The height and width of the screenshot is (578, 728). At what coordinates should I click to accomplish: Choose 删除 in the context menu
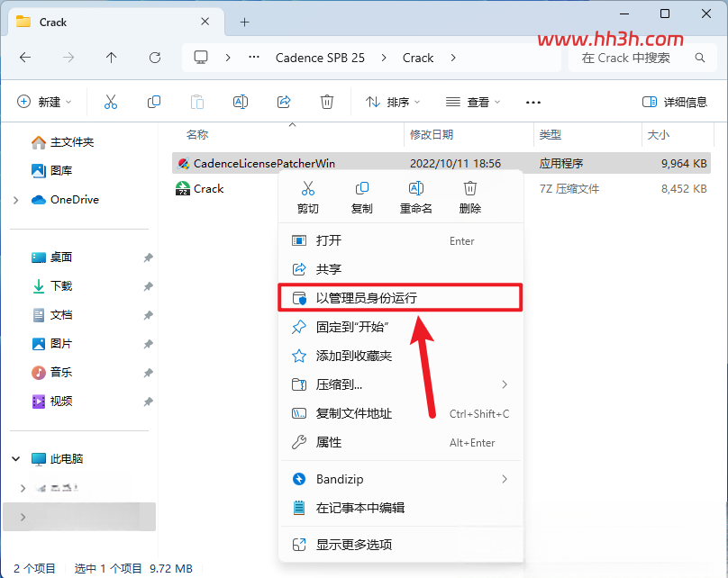pyautogui.click(x=469, y=197)
